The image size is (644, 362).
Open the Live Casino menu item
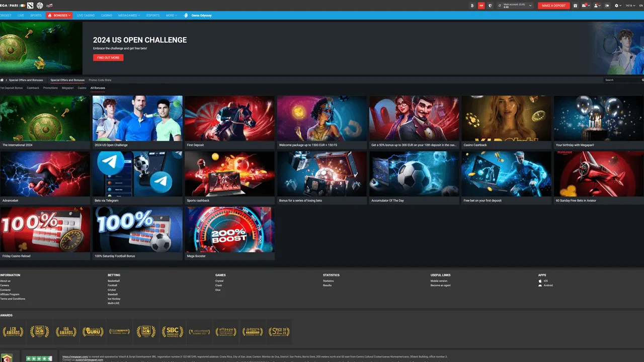[x=86, y=16]
